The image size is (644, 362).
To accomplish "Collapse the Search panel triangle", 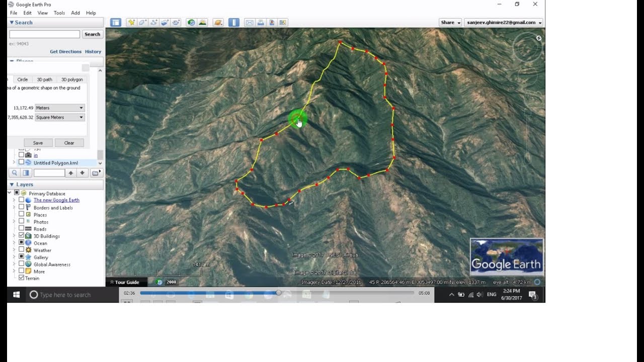I will 12,23.
